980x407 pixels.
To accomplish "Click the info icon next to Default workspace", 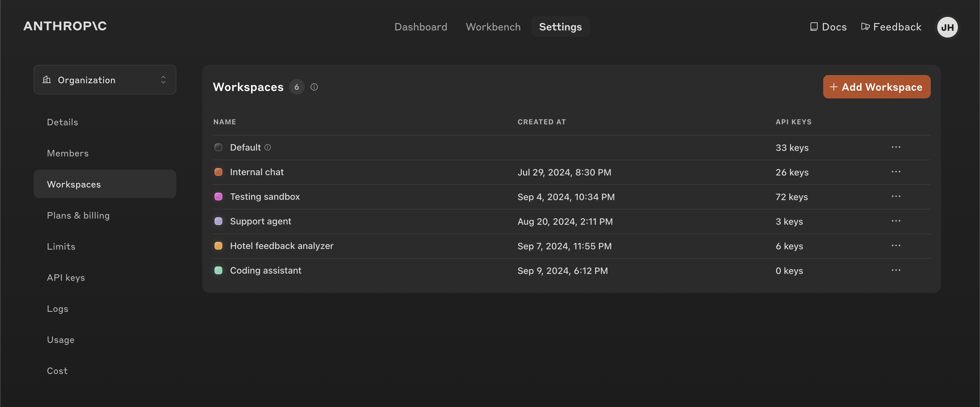I will point(267,147).
